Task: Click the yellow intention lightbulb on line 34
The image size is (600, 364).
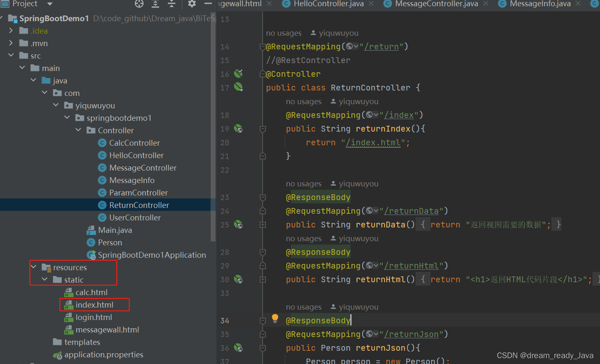Action: 275,318
